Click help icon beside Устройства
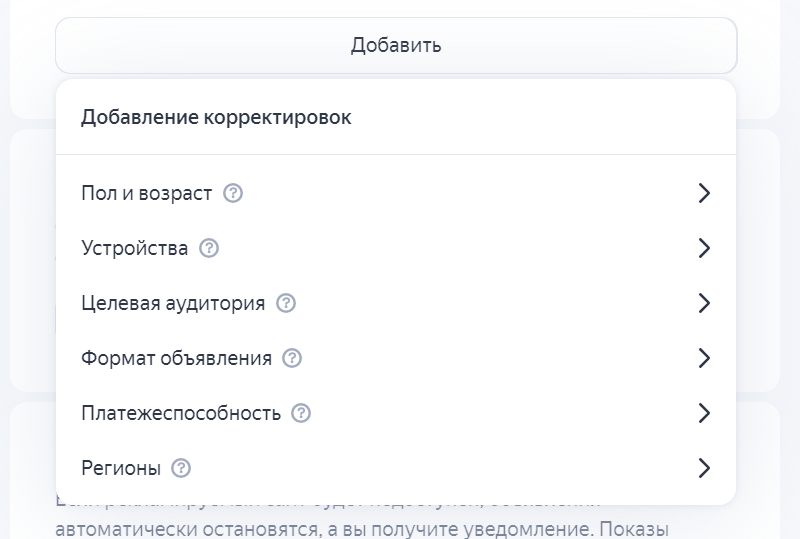Viewport: 800px width, 539px height. click(209, 248)
